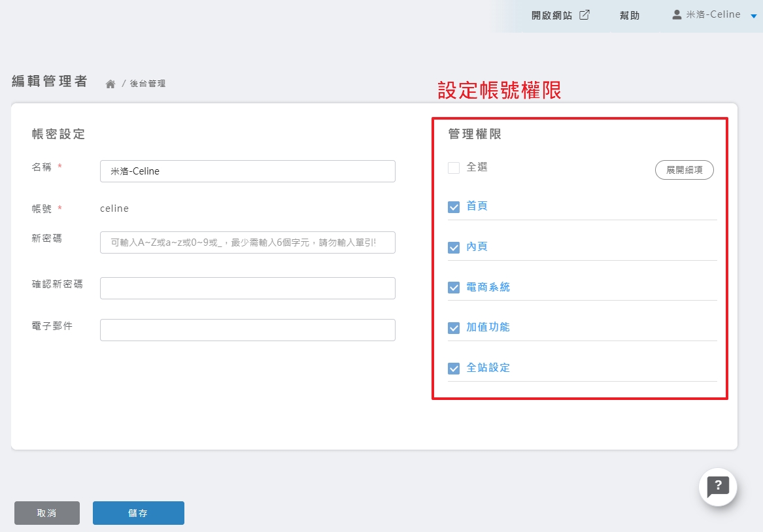Open the 幫助 menu item
Viewport: 763px width, 532px height.
pos(630,16)
